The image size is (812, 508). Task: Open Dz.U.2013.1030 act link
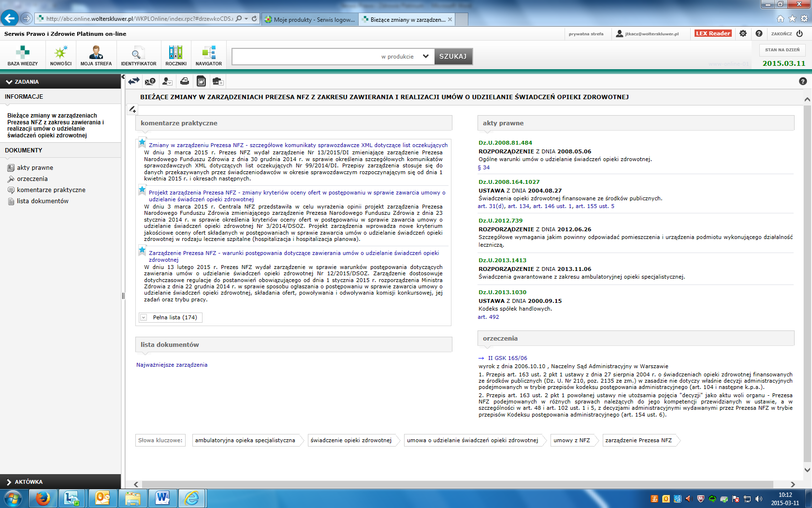tap(502, 292)
